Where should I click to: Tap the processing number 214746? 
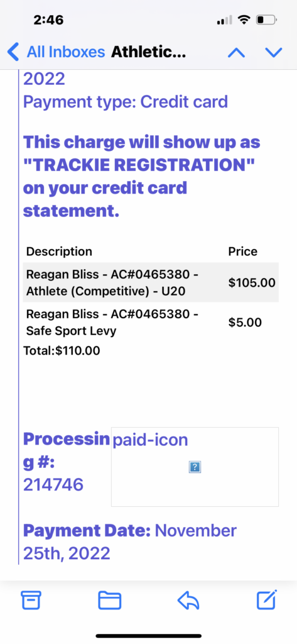tap(53, 485)
